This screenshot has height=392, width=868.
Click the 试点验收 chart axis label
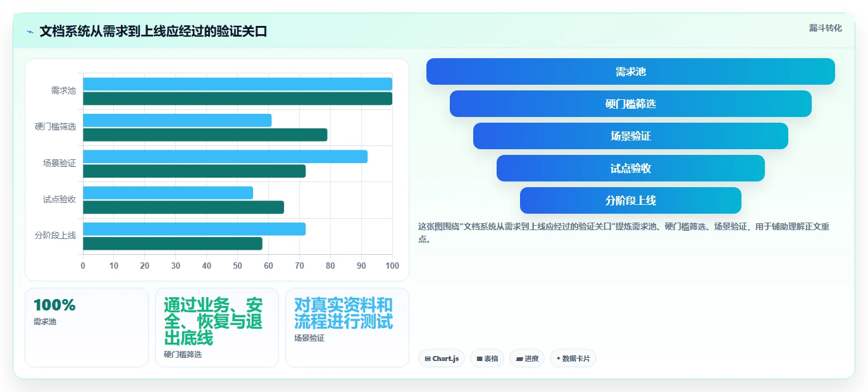(59, 200)
